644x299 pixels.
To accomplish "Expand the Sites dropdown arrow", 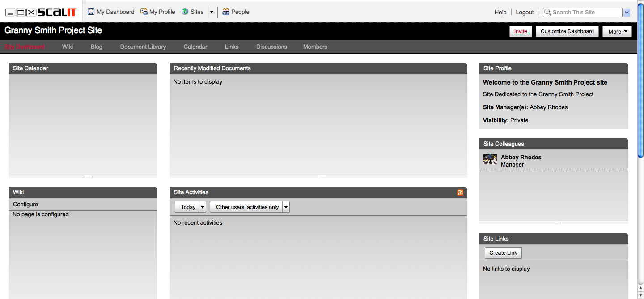I will point(212,12).
